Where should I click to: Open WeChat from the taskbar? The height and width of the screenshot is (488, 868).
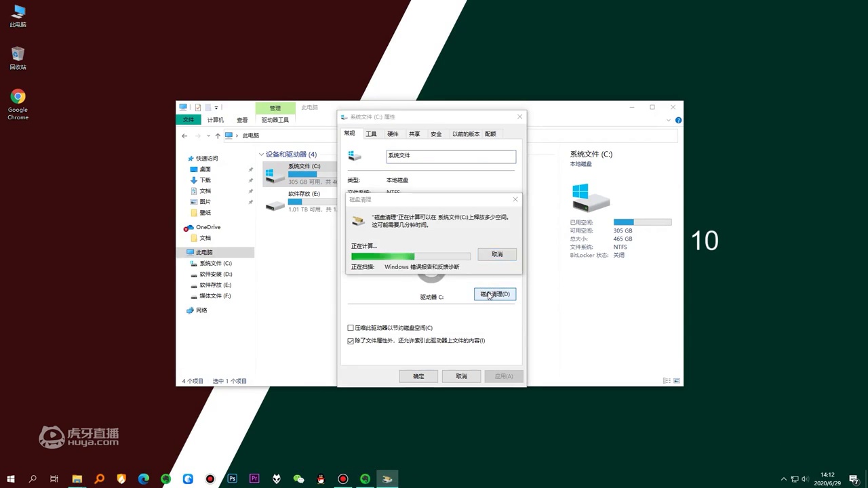coord(298,479)
